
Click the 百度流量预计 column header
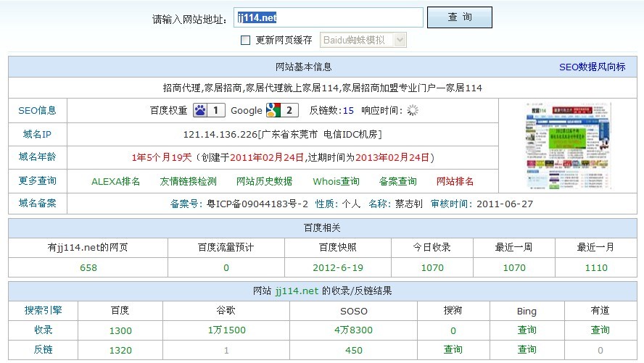226,247
